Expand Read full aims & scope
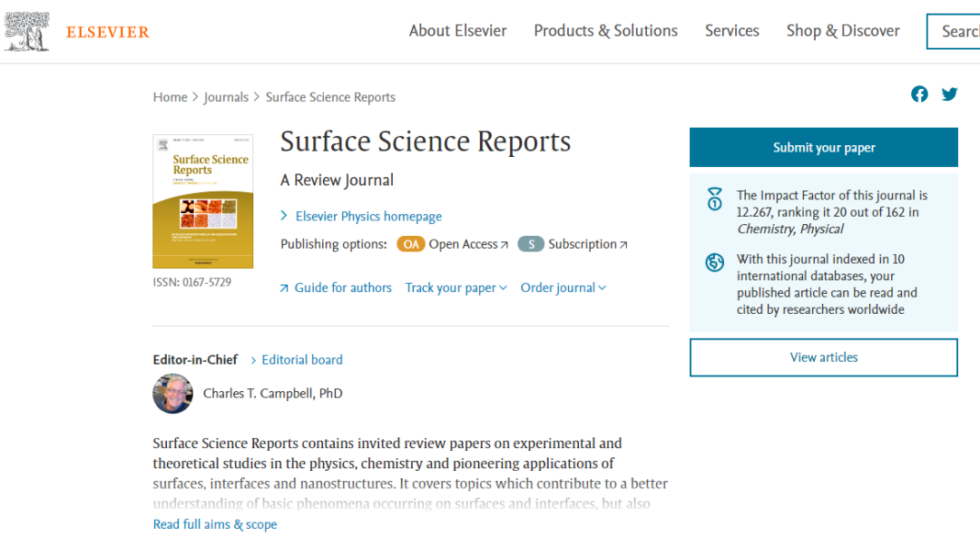This screenshot has width=980, height=538. (215, 524)
